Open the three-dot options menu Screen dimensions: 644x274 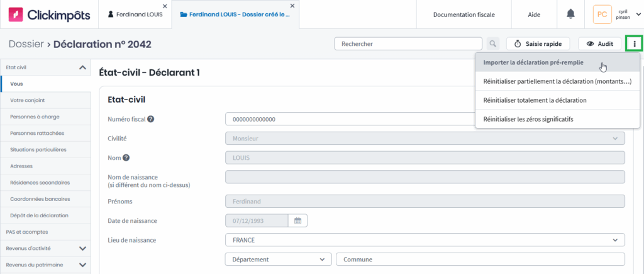click(635, 44)
